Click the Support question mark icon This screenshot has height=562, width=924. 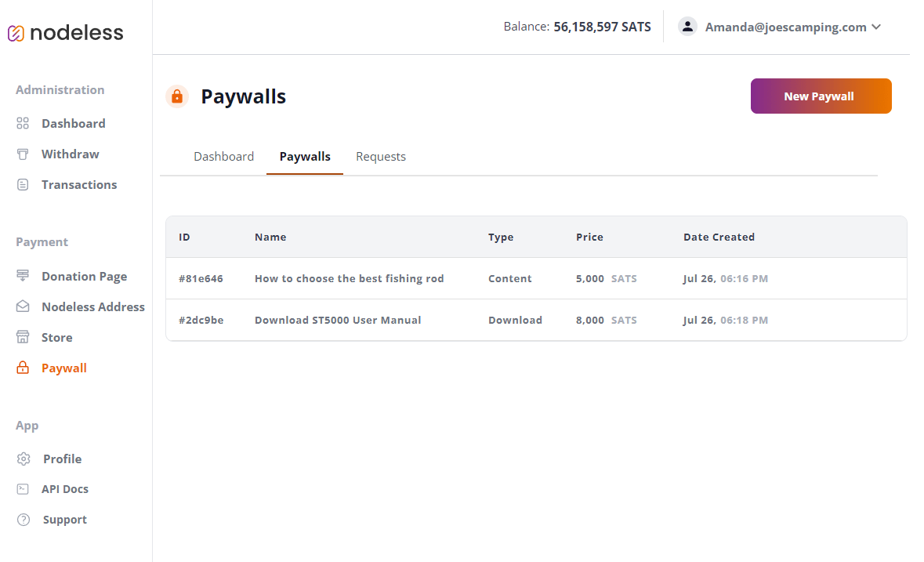(23, 520)
